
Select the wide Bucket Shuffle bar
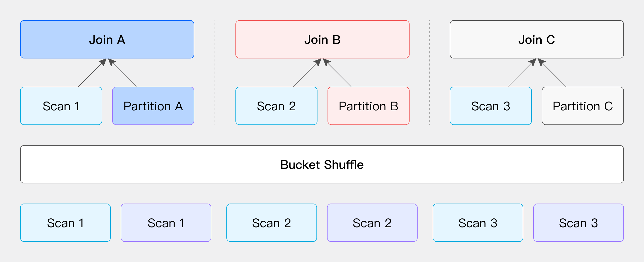(x=322, y=164)
